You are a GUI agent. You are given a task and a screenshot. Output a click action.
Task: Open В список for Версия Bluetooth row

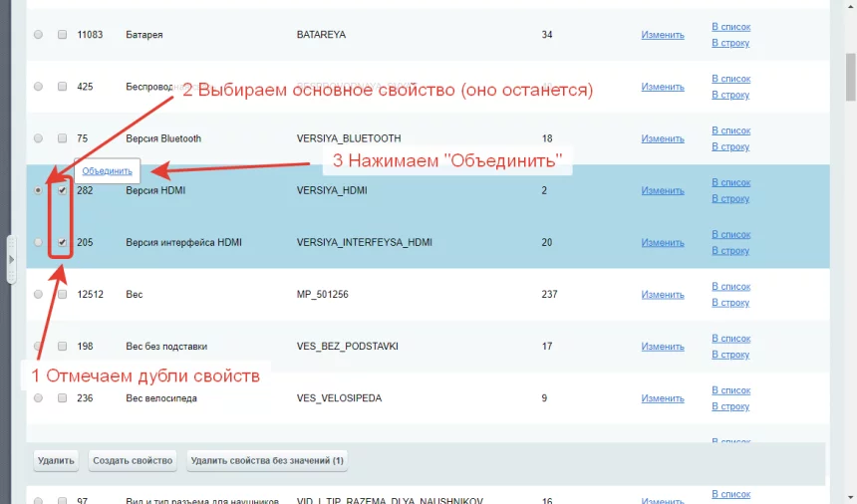730,130
